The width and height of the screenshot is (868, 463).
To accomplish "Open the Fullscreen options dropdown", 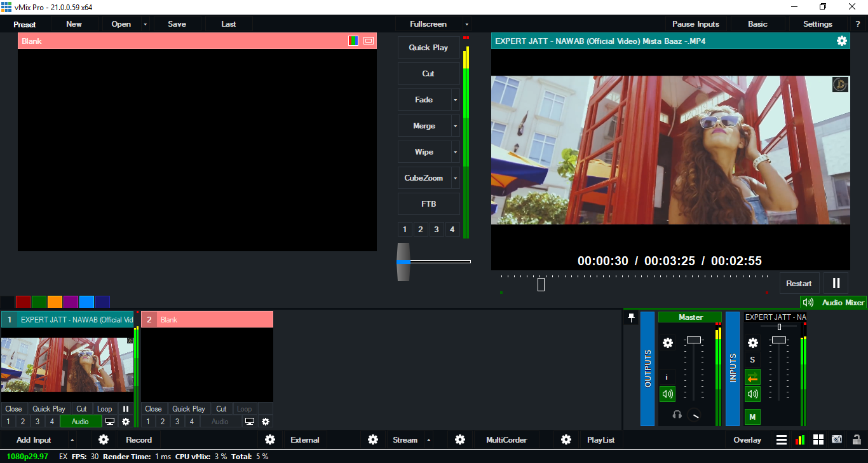I will pyautogui.click(x=467, y=24).
